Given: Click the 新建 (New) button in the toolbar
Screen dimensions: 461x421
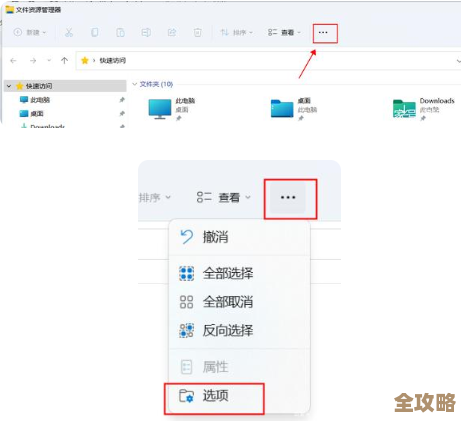Looking at the screenshot, I should (30, 32).
